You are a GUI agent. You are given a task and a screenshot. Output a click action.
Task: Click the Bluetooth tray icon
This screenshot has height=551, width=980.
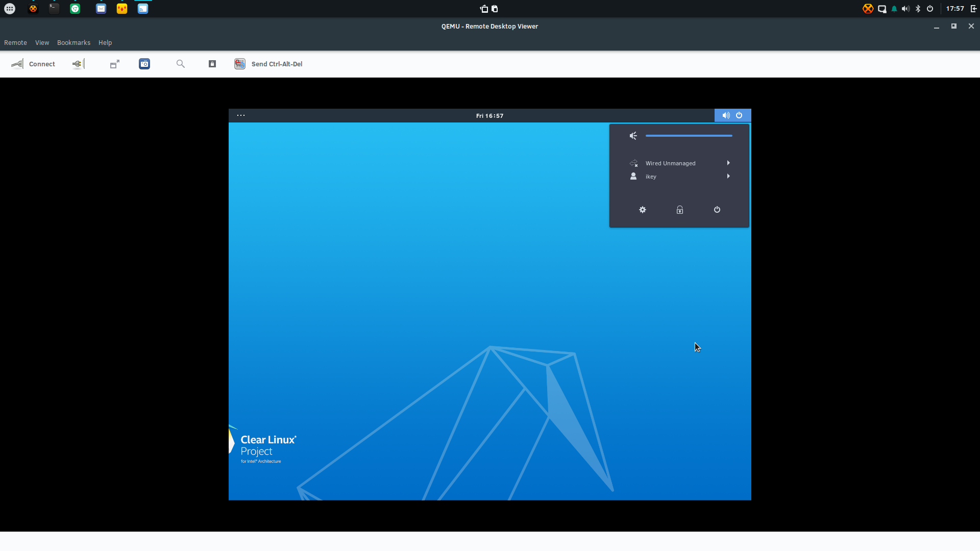[918, 9]
